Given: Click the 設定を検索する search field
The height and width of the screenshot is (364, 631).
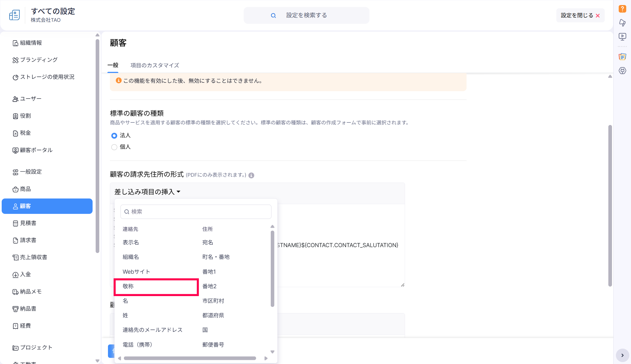Looking at the screenshot, I should coord(307,15).
